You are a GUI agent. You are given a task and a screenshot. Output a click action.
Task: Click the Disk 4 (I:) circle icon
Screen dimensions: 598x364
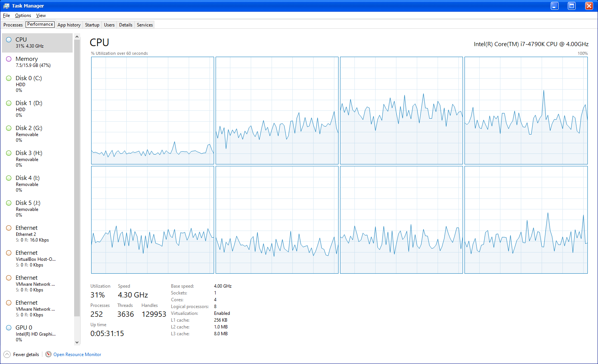[9, 178]
